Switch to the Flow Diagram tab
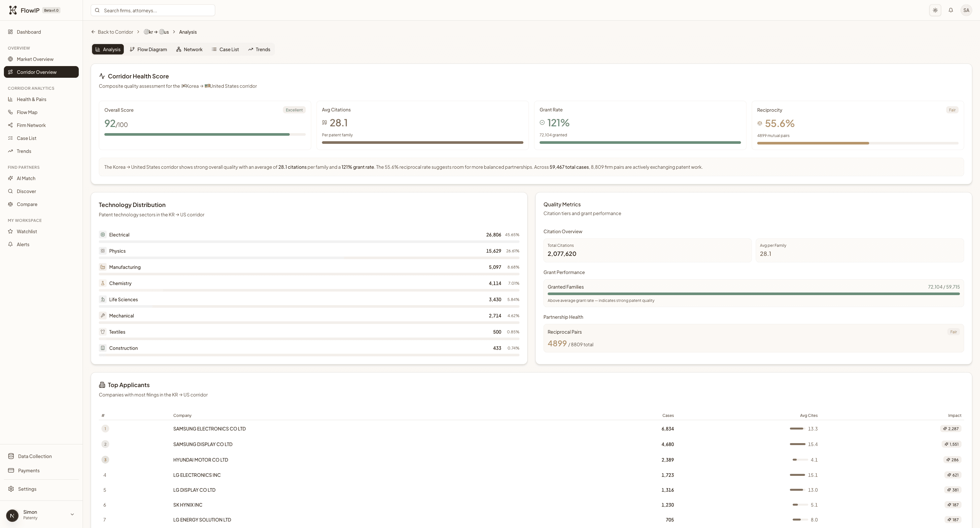This screenshot has height=528, width=980. 148,50
